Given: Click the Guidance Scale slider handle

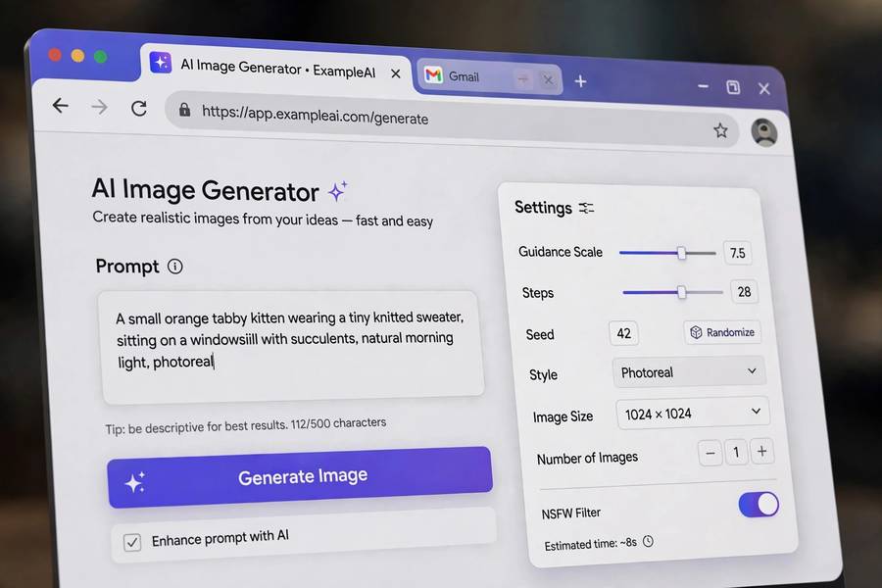Looking at the screenshot, I should pos(682,253).
